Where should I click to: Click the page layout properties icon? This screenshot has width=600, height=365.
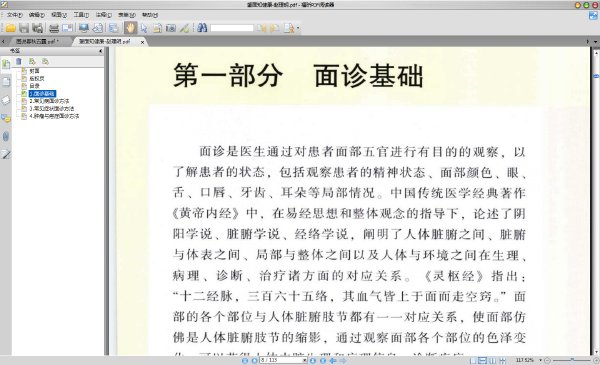[x=113, y=28]
